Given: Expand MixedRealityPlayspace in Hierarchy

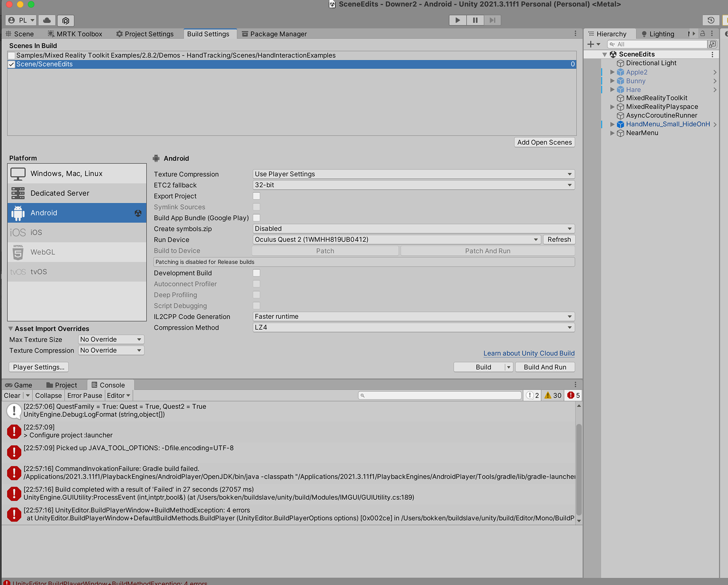Looking at the screenshot, I should pyautogui.click(x=612, y=107).
